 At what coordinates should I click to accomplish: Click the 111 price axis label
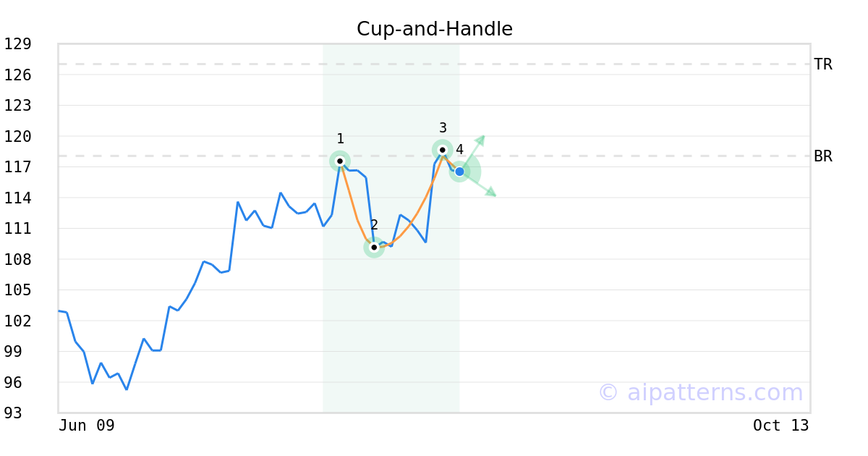pyautogui.click(x=18, y=229)
